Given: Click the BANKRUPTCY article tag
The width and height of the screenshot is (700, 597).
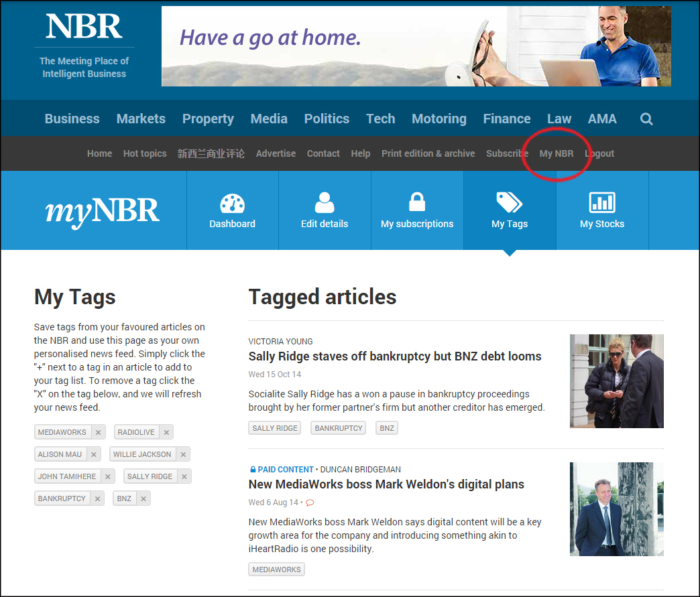Looking at the screenshot, I should [339, 428].
